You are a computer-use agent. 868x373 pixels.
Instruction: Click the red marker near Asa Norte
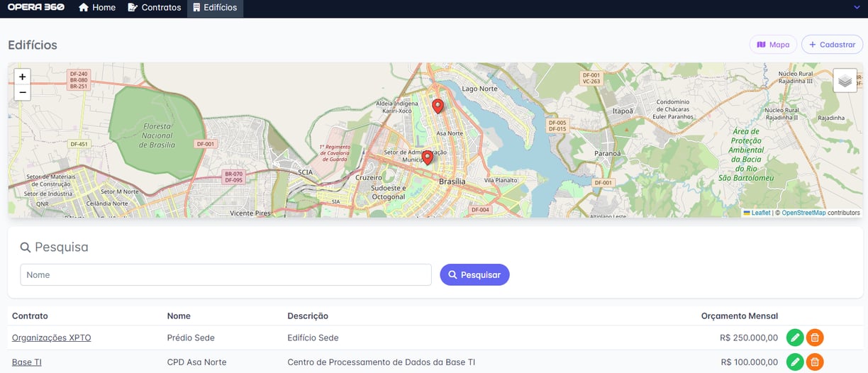[x=438, y=106]
